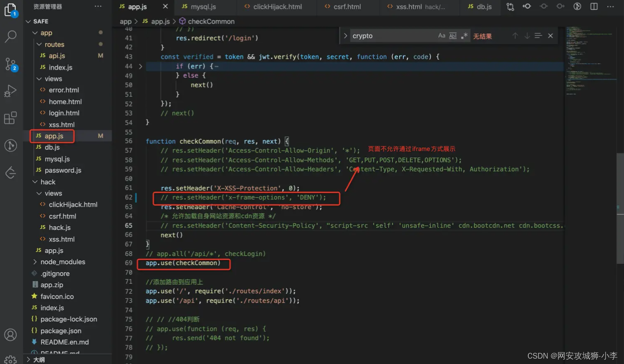Collapse the views folder under app
624x364 pixels.
click(x=39, y=79)
